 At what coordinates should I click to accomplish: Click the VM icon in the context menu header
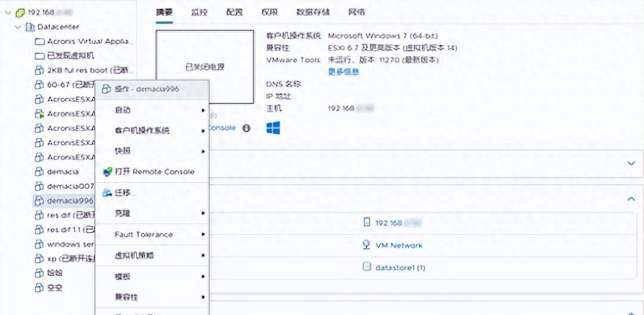106,89
